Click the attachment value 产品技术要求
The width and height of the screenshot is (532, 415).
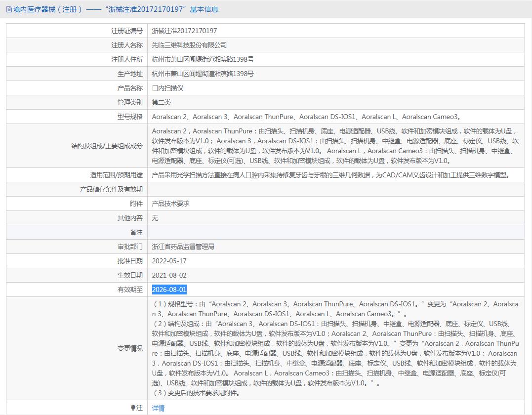(x=170, y=204)
